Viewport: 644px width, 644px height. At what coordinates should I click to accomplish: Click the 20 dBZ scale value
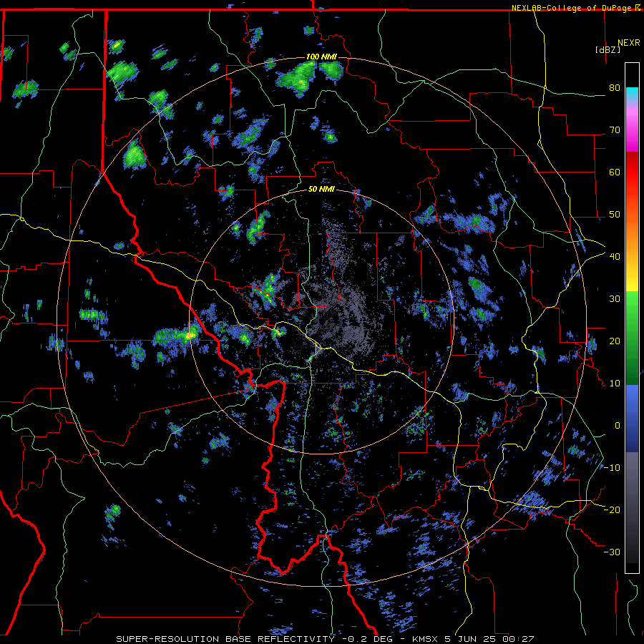(615, 341)
